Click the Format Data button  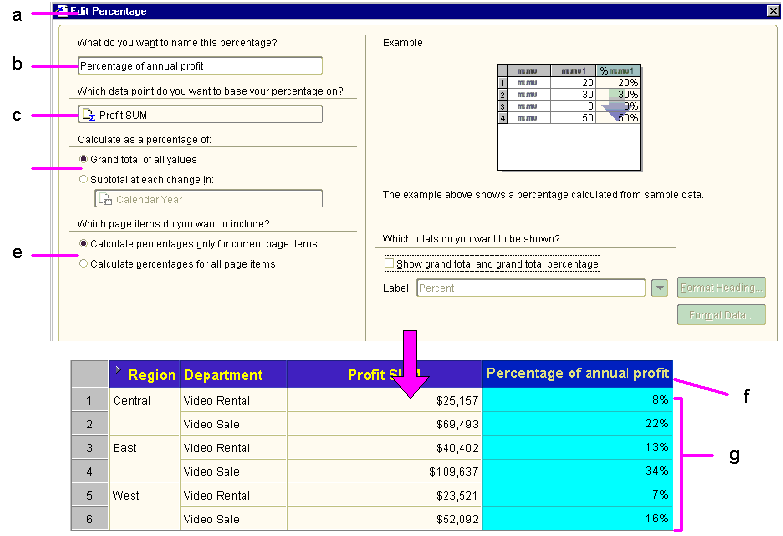[721, 315]
